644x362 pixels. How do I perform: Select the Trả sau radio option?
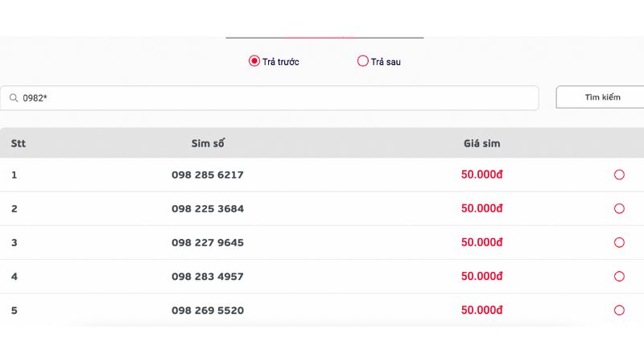(363, 61)
